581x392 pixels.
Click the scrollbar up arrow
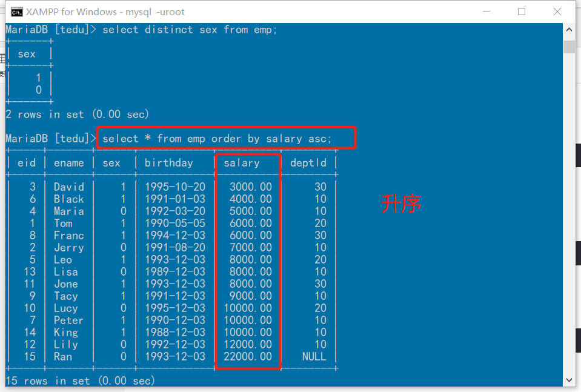click(x=569, y=30)
